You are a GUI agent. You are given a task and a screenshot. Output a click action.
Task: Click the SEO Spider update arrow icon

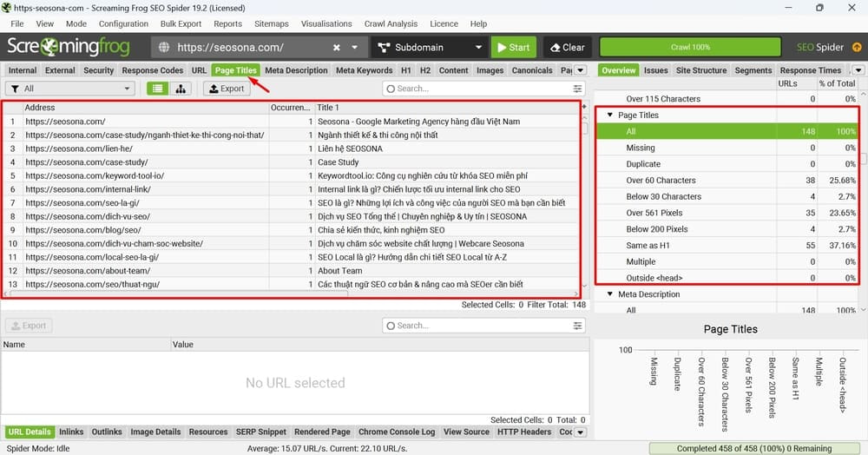coord(857,47)
